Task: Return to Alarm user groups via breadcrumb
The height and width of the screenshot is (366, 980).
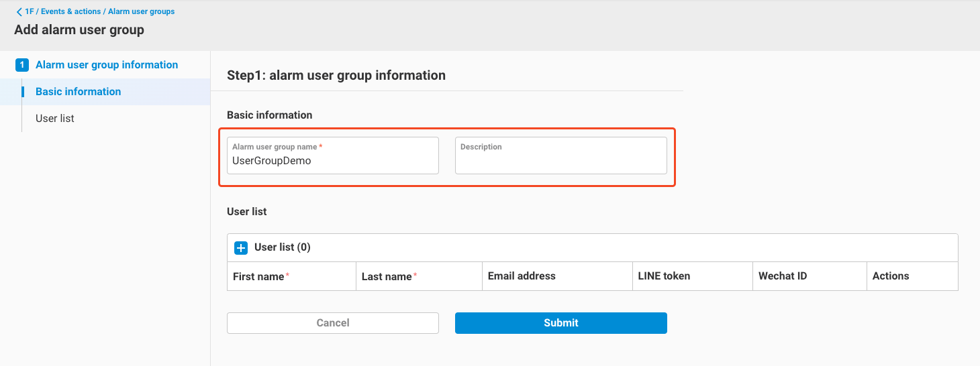Action: [141, 11]
